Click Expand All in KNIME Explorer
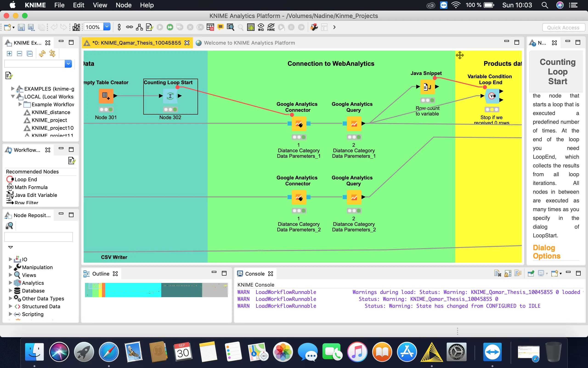Screen dimensions: 588x368 point(9,54)
